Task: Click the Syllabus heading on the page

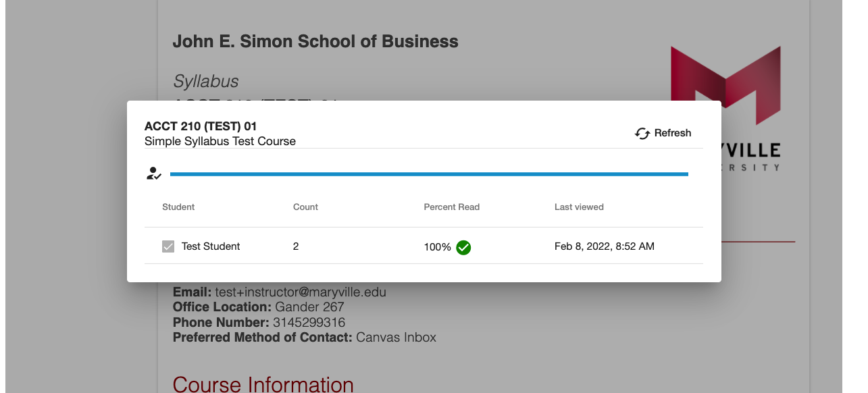Action: pyautogui.click(x=206, y=82)
